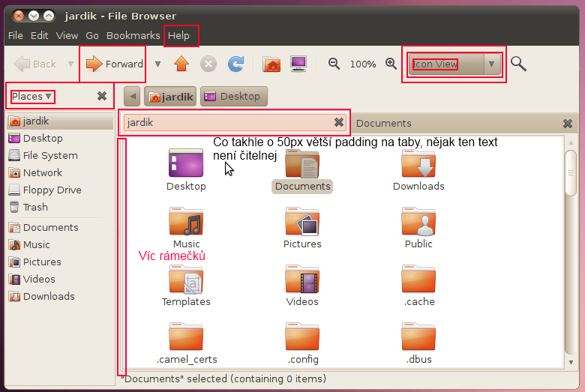The height and width of the screenshot is (392, 585).
Task: Click the Back navigation button
Action: point(35,64)
